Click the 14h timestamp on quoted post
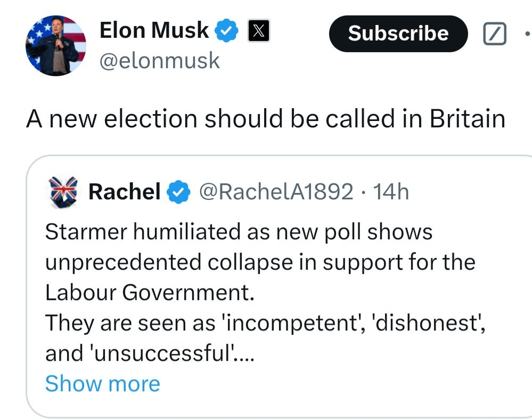Screen dimensions: 532x420 tap(391, 192)
